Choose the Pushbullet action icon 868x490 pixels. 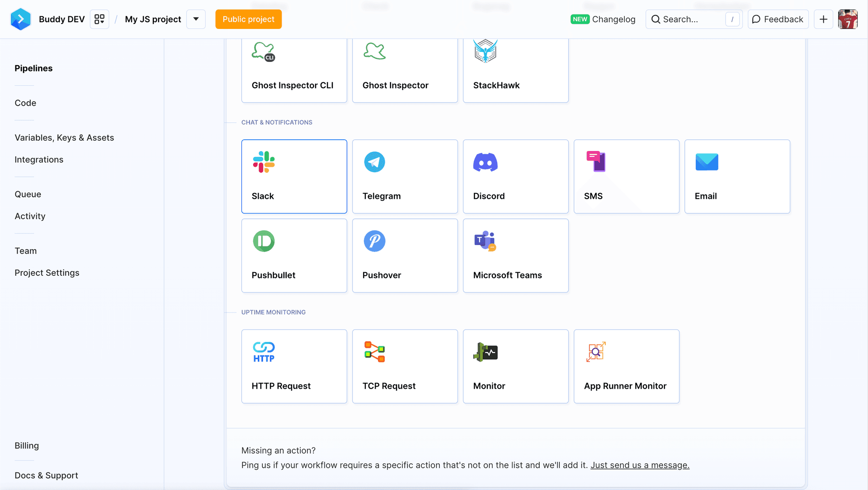point(264,241)
